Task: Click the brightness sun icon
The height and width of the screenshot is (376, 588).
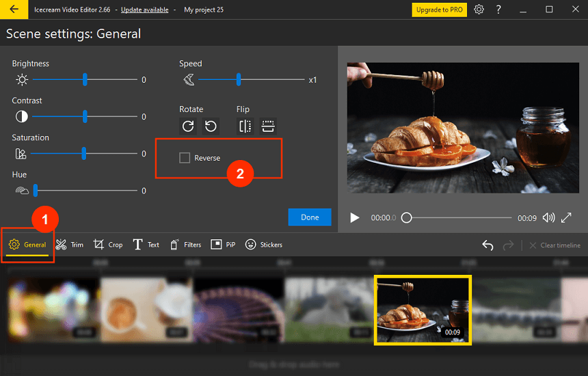Action: coord(22,79)
